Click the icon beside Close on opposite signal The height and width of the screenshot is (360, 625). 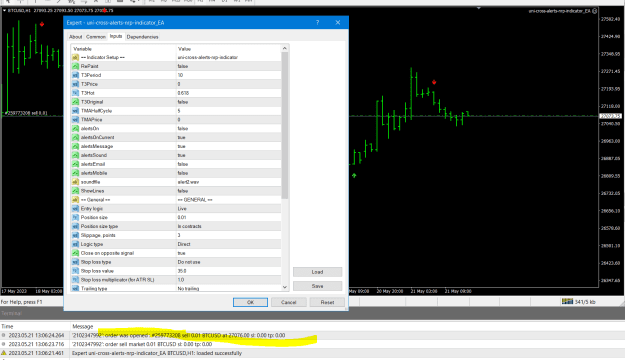pos(75,253)
